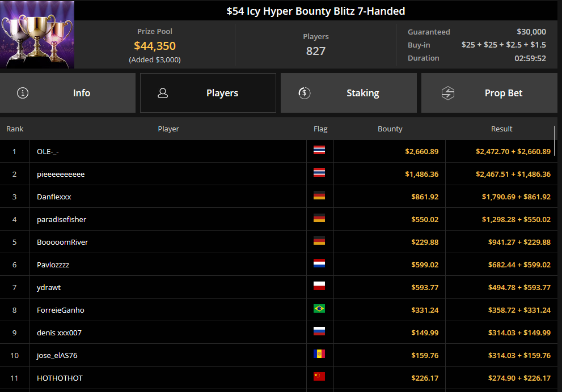The height and width of the screenshot is (392, 562).
Task: Click the Players person icon
Action: coord(163,93)
